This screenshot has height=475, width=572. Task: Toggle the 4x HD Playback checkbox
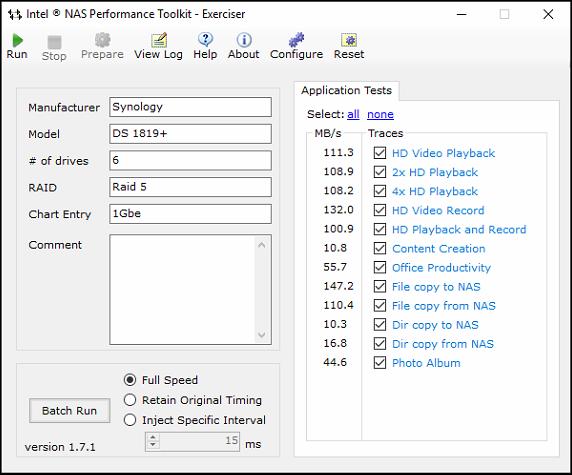point(380,191)
